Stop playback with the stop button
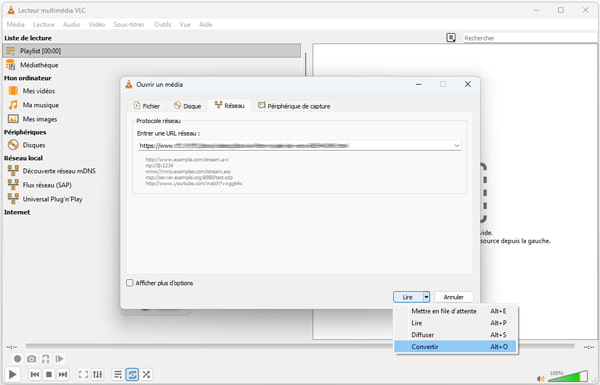Screen dimensions: 600x385 (49, 374)
